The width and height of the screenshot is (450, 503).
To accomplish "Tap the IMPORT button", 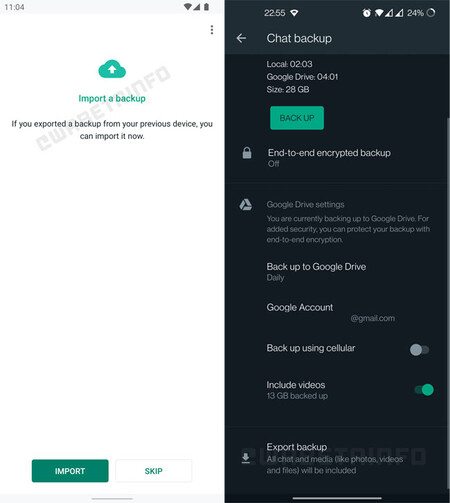I will pos(70,471).
